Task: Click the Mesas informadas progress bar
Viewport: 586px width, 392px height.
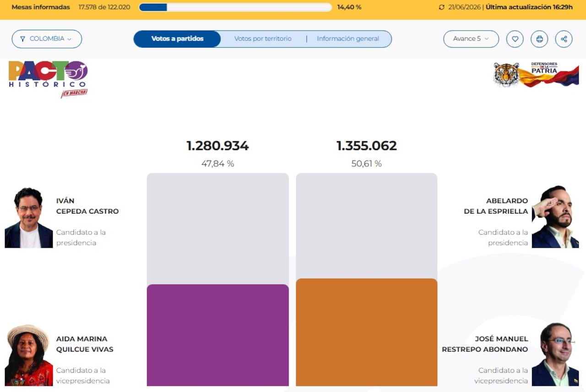Action: [x=235, y=7]
